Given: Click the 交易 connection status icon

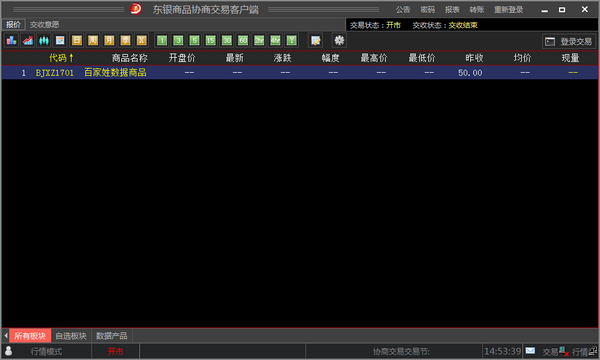Looking at the screenshot, I should point(563,351).
